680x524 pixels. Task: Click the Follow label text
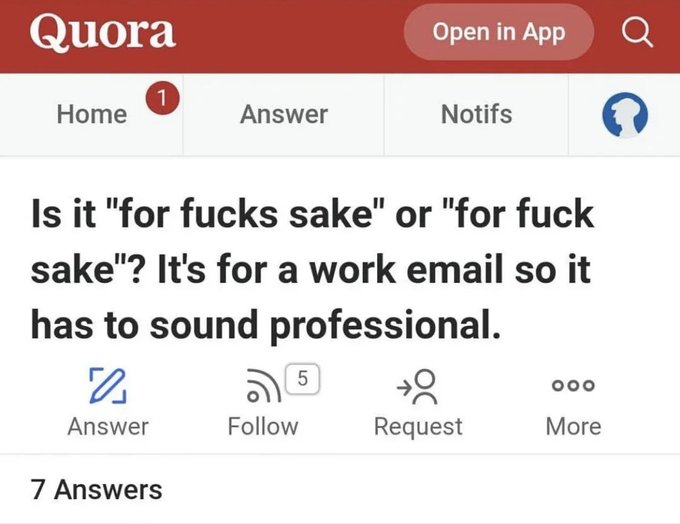point(263,426)
